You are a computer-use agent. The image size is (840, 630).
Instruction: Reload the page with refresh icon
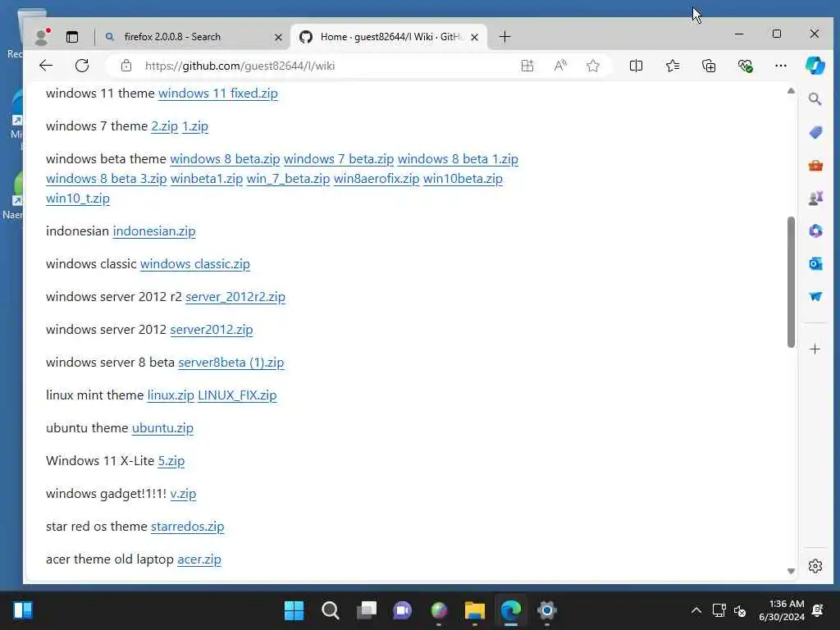(82, 66)
